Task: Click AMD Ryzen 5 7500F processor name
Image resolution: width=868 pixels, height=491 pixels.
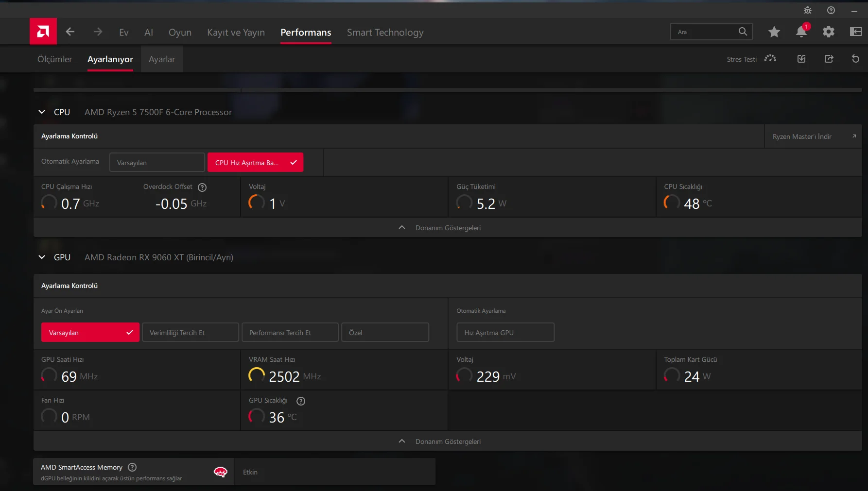Action: 158,112
